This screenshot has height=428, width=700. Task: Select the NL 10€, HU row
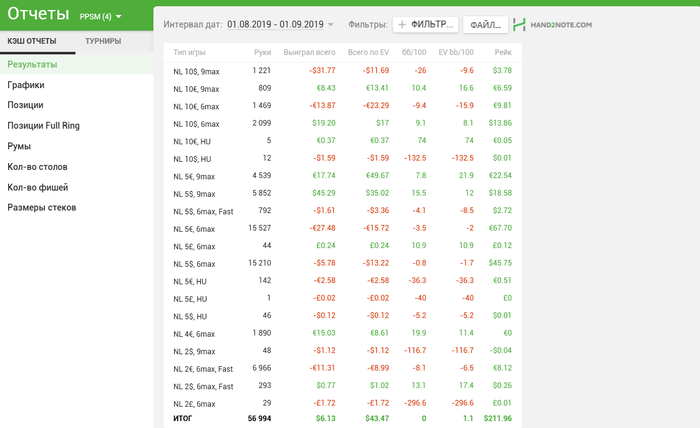(342, 141)
